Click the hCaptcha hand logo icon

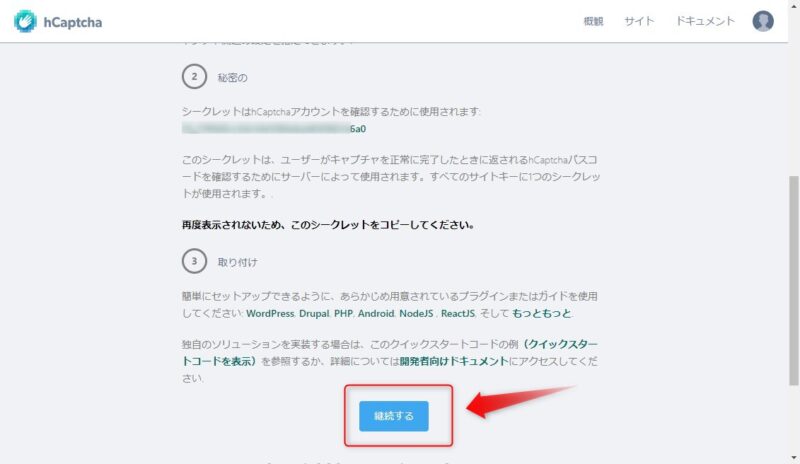[25, 21]
